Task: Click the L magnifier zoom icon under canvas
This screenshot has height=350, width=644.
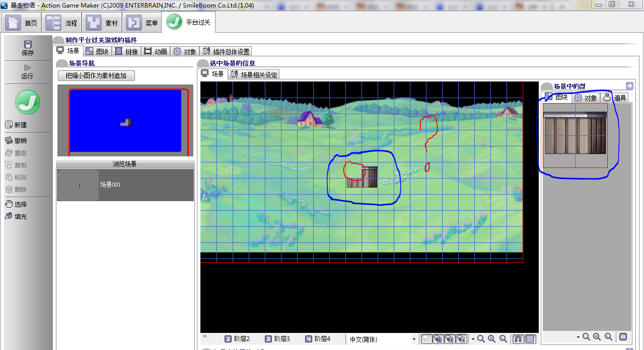Action: pyautogui.click(x=503, y=339)
